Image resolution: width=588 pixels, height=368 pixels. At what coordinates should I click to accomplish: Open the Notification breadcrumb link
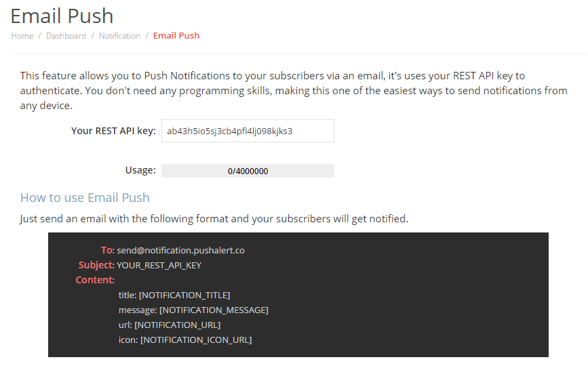coord(119,36)
